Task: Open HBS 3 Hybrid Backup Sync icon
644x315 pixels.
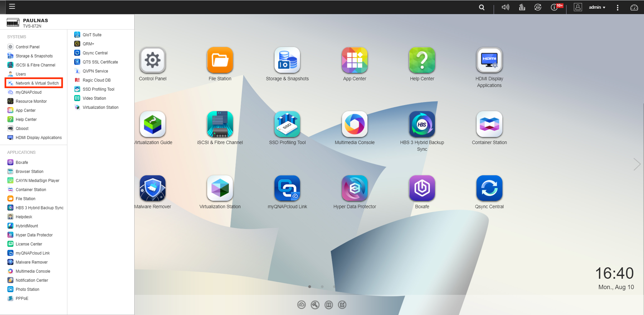Action: coord(422,125)
